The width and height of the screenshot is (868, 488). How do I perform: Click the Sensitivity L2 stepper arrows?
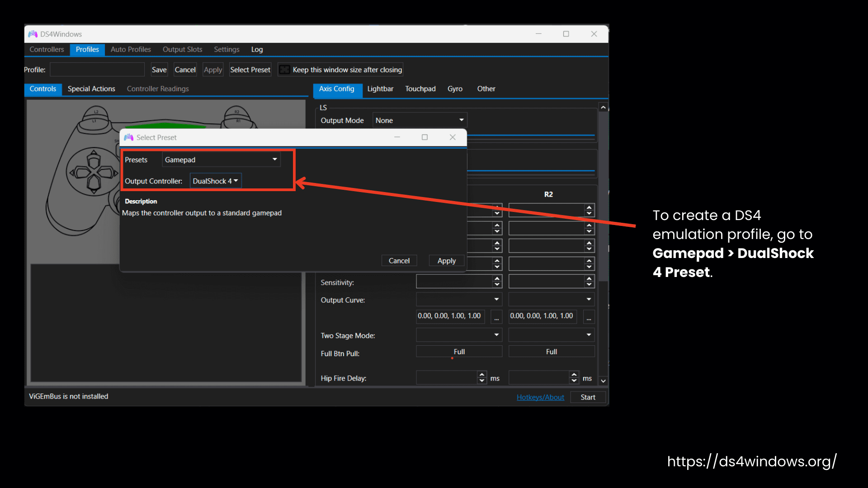(497, 282)
